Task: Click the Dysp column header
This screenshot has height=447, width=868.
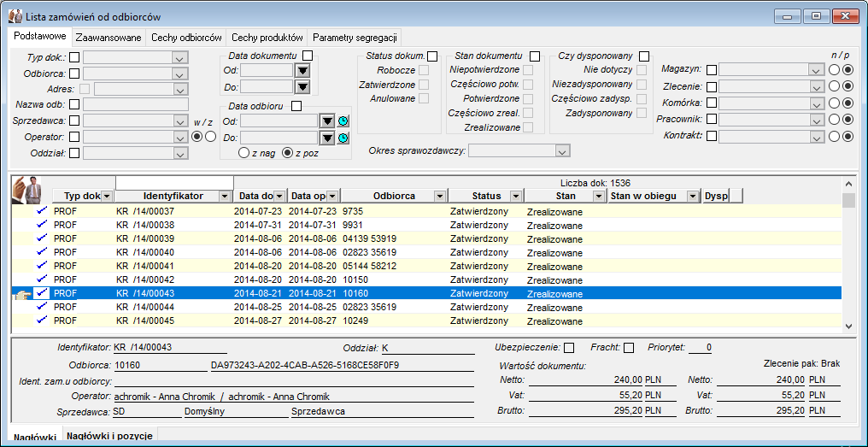Action: [x=715, y=196]
